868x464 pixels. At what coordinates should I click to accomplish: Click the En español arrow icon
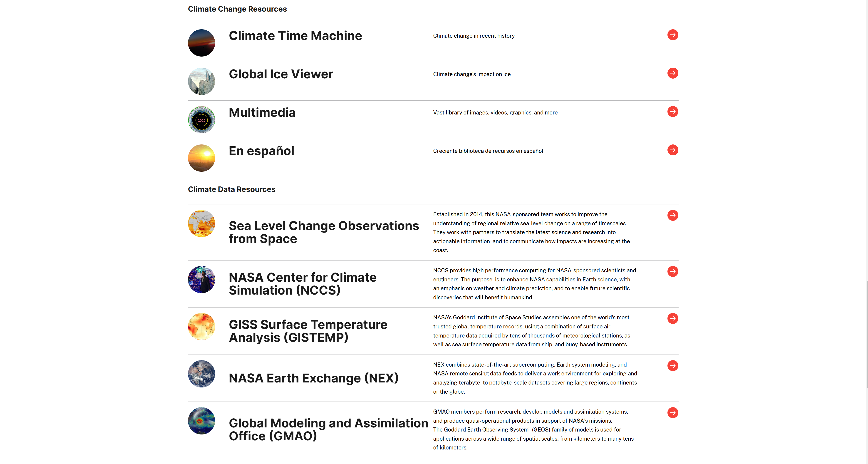coord(673,150)
